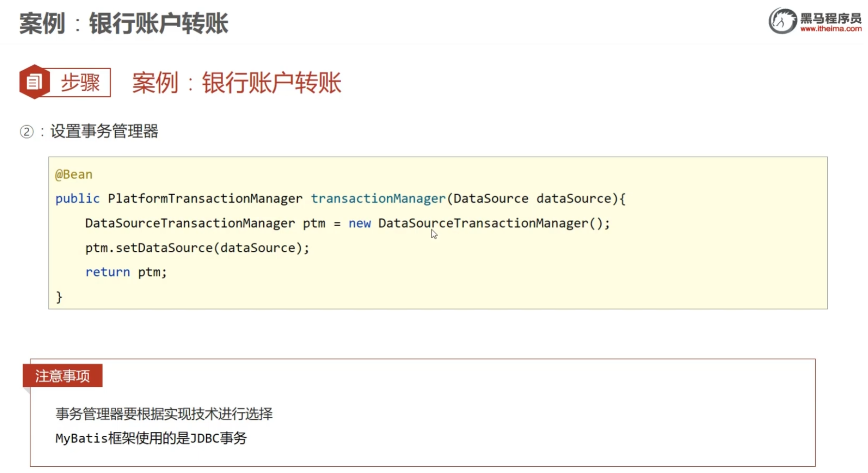The width and height of the screenshot is (868, 473).
Task: Click the closing brace of the method
Action: coord(59,297)
